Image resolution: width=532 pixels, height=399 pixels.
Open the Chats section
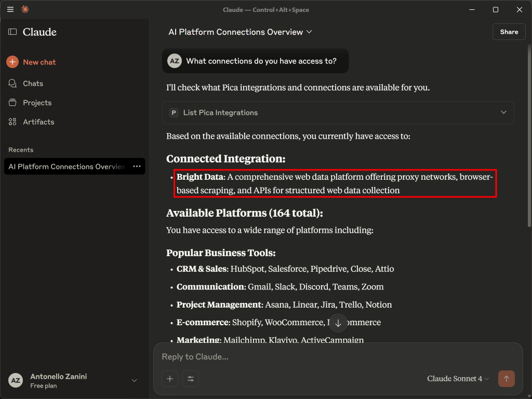[32, 84]
